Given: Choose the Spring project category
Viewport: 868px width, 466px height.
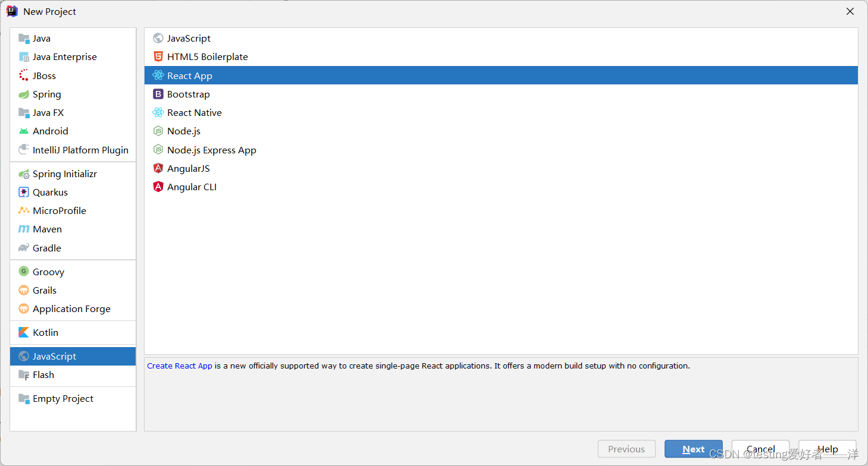Looking at the screenshot, I should tap(73, 95).
